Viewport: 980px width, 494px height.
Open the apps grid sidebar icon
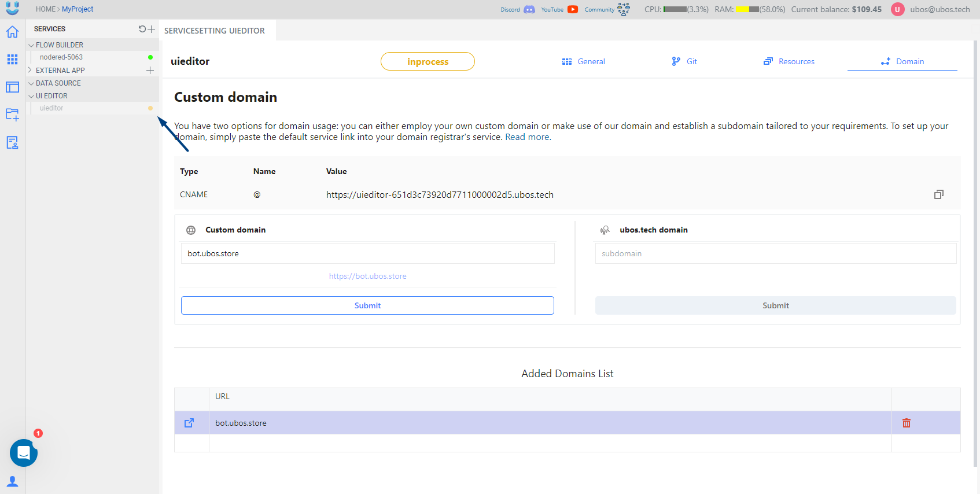pyautogui.click(x=12, y=59)
